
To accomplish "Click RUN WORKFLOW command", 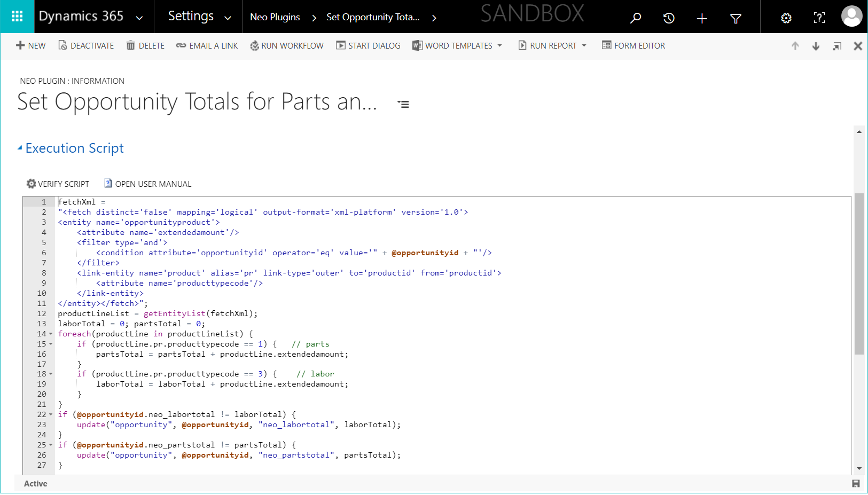I will 287,45.
